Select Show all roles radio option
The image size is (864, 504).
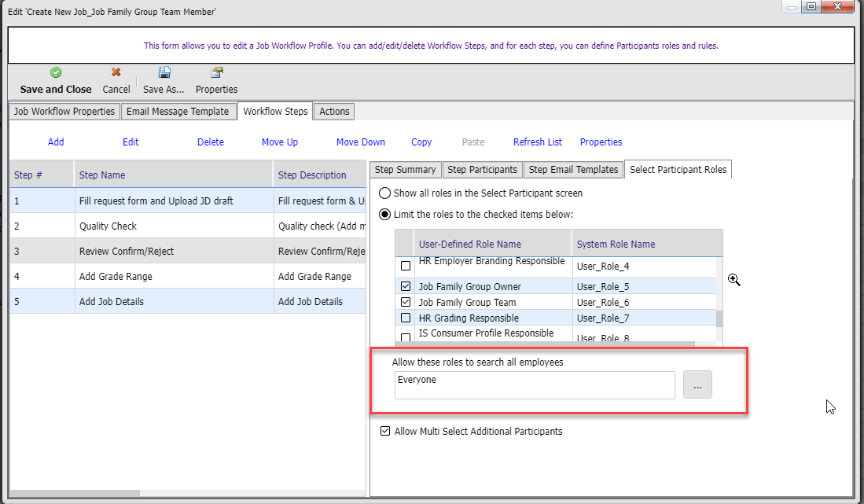coord(385,193)
